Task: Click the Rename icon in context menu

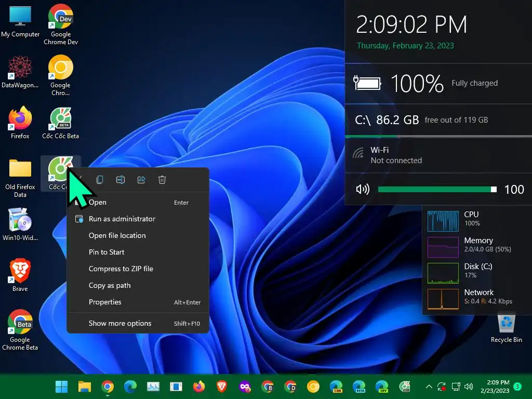Action: pyautogui.click(x=121, y=180)
